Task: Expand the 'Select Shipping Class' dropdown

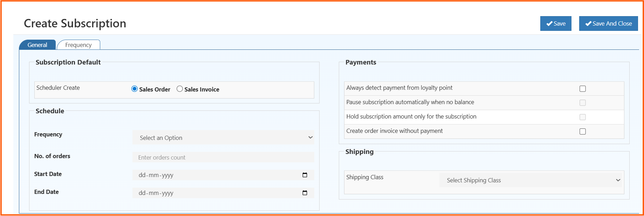Action: [531, 180]
